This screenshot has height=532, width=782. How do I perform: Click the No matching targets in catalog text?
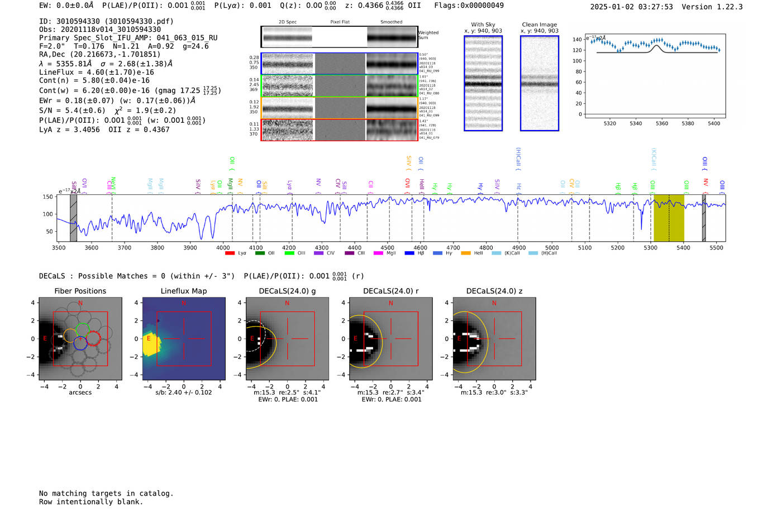tap(106, 493)
